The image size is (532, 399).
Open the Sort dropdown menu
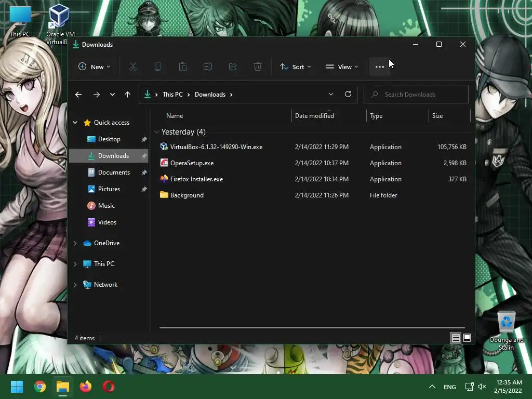click(x=295, y=67)
